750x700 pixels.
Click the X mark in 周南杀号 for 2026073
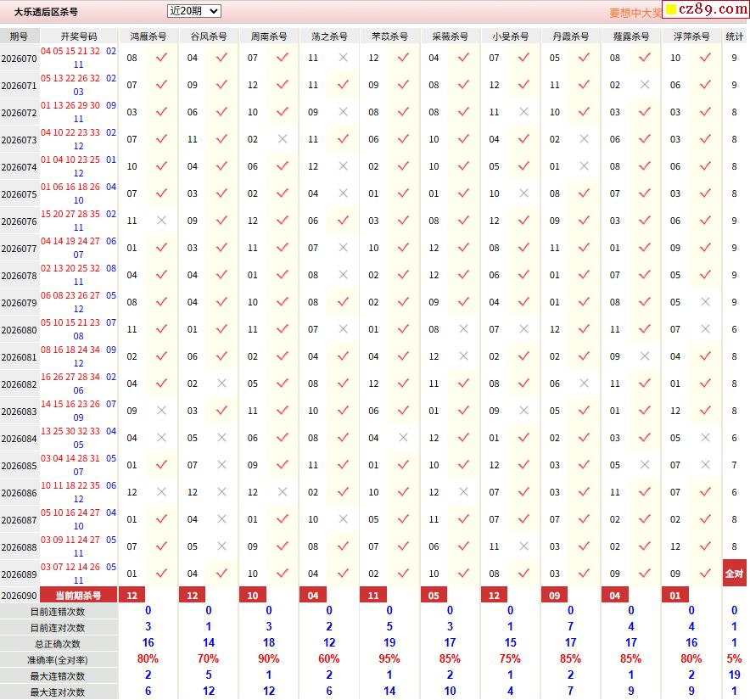pos(283,139)
